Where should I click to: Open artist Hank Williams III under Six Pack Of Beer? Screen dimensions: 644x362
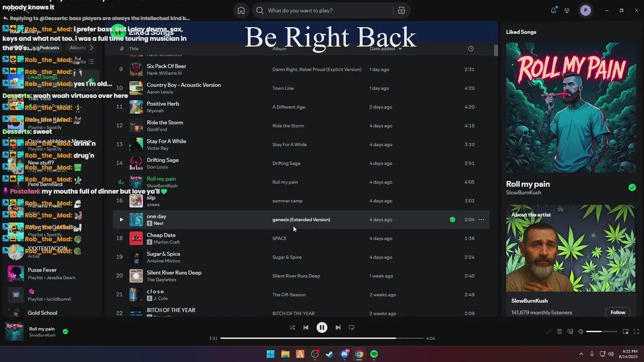coord(164,73)
